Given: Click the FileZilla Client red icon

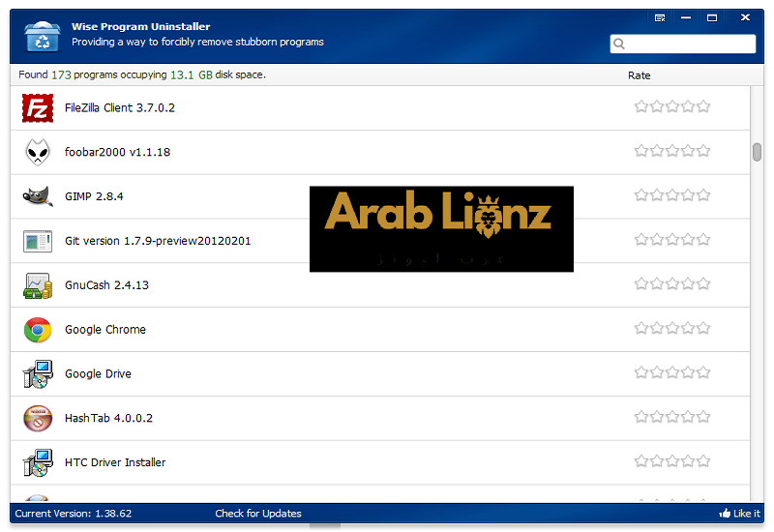Looking at the screenshot, I should 38,108.
